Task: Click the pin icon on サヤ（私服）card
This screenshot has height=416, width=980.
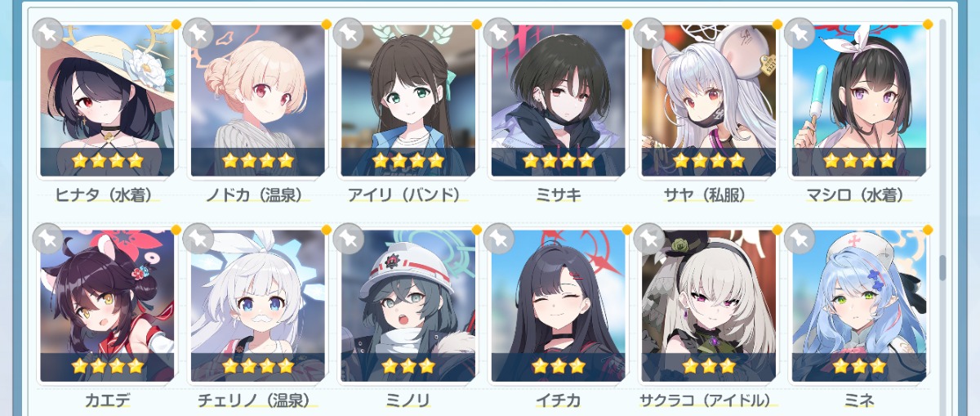Action: coord(649,34)
